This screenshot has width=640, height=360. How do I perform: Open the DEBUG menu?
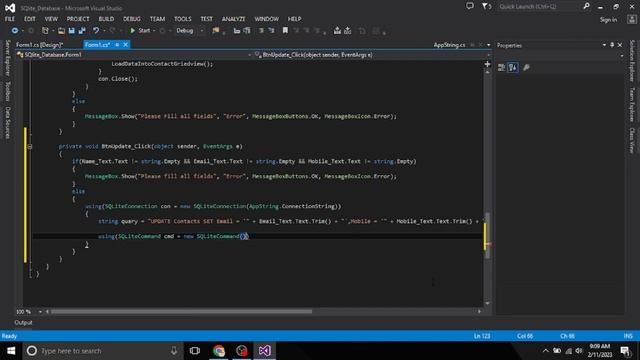(131, 19)
